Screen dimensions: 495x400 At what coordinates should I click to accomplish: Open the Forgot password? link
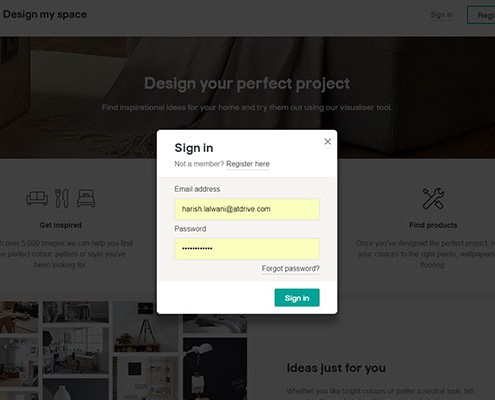(290, 269)
